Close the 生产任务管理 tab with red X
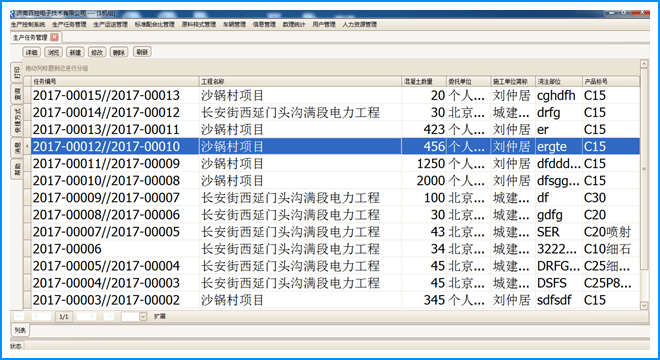The width and height of the screenshot is (660, 360). (54, 37)
